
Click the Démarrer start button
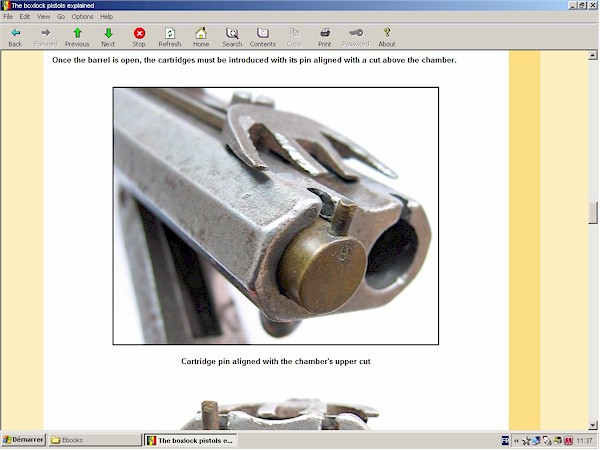click(23, 440)
